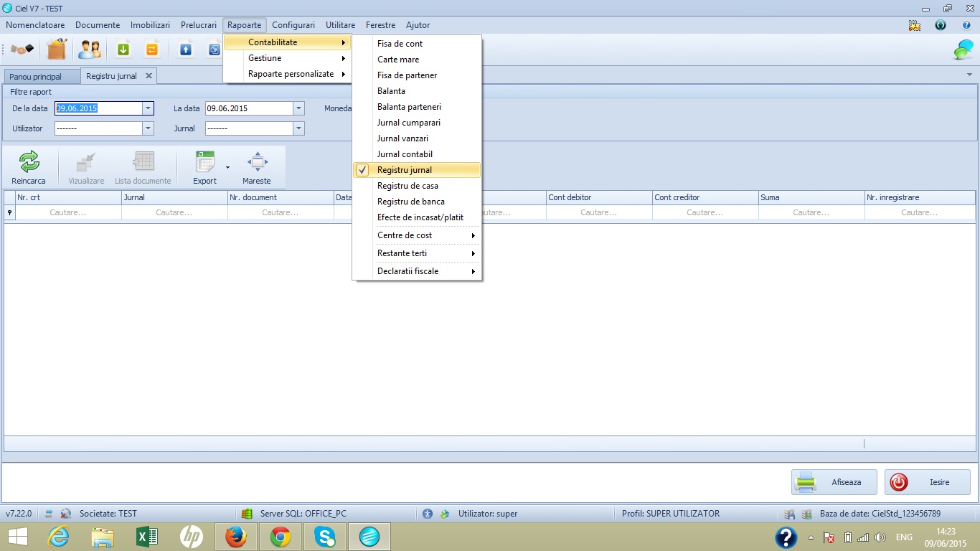980x551 pixels.
Task: Open the Export dropdown arrow
Action: click(227, 168)
